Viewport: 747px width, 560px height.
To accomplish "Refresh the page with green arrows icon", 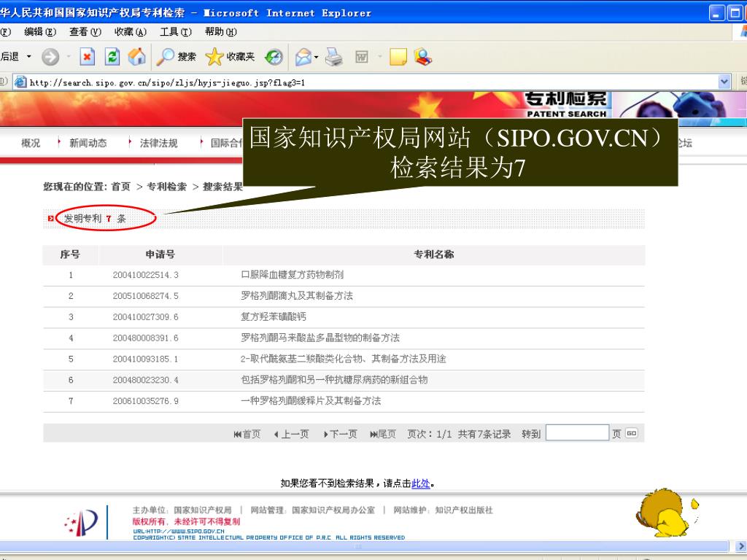I will (112, 57).
